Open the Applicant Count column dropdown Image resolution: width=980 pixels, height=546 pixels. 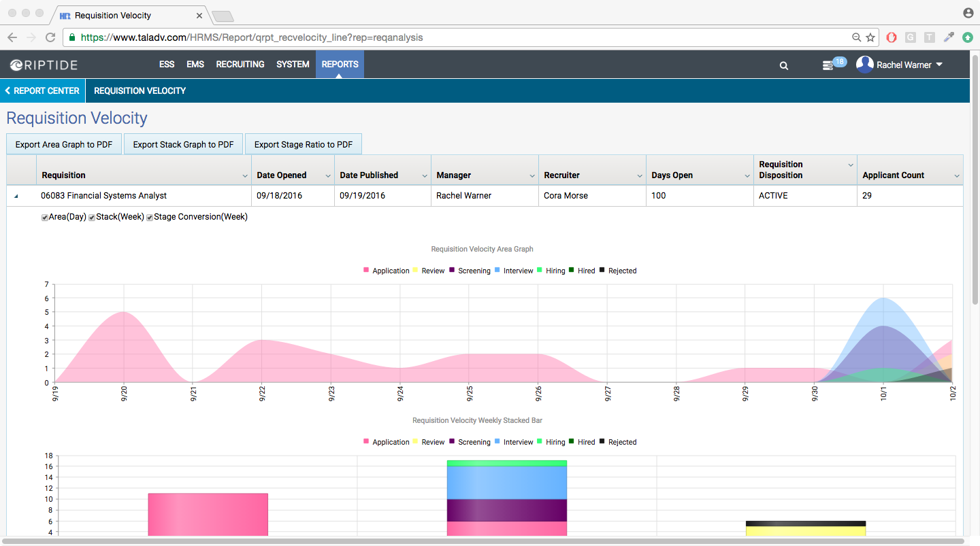pyautogui.click(x=957, y=176)
